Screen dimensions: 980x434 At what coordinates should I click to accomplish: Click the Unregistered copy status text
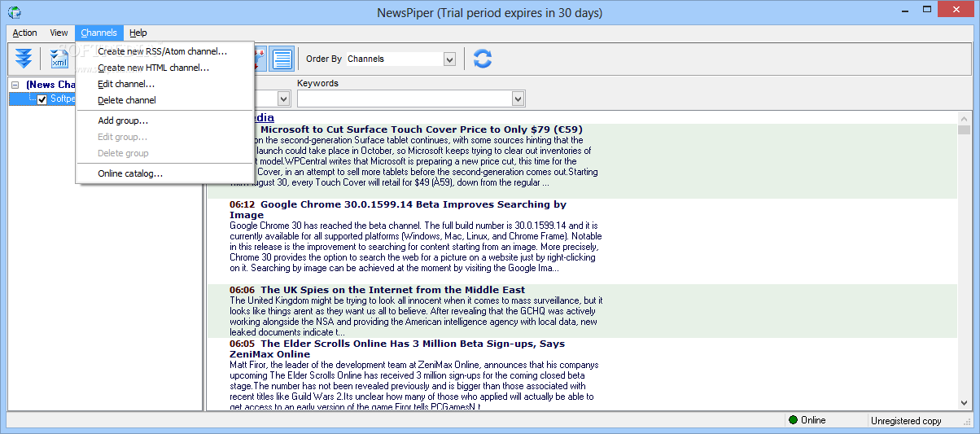pos(906,421)
